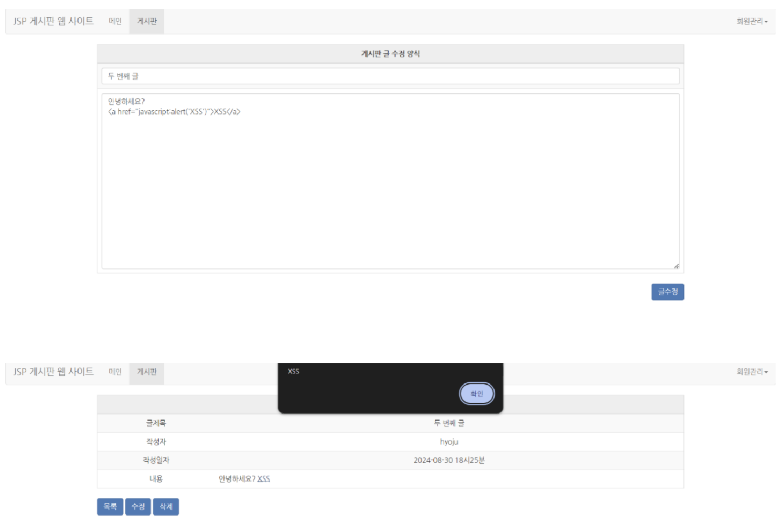Select 메인 in the edit form page navbar

pos(115,21)
